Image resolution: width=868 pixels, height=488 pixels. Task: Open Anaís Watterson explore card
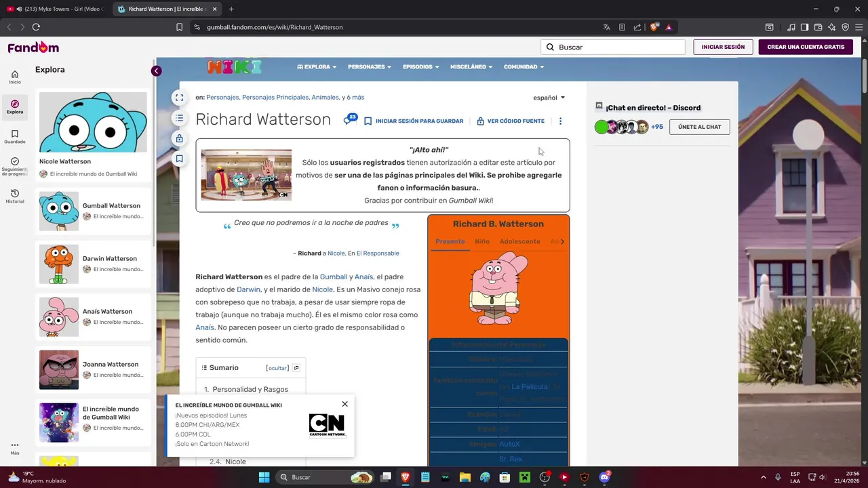pyautogui.click(x=93, y=317)
